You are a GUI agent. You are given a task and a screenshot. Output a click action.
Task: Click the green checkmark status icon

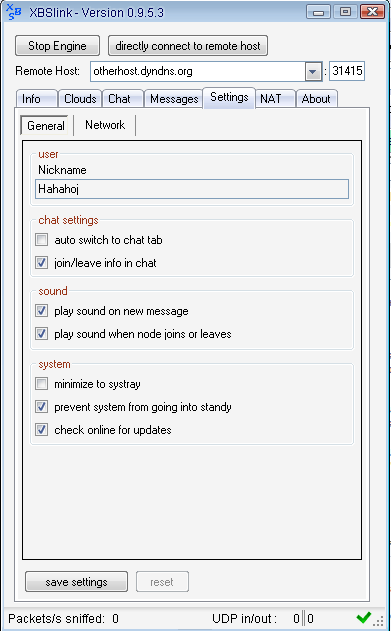click(x=364, y=617)
